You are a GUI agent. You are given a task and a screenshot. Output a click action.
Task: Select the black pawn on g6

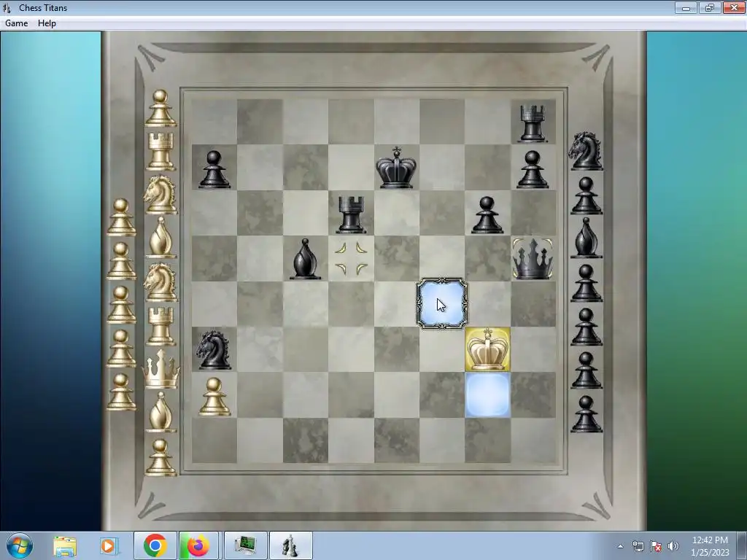487,214
